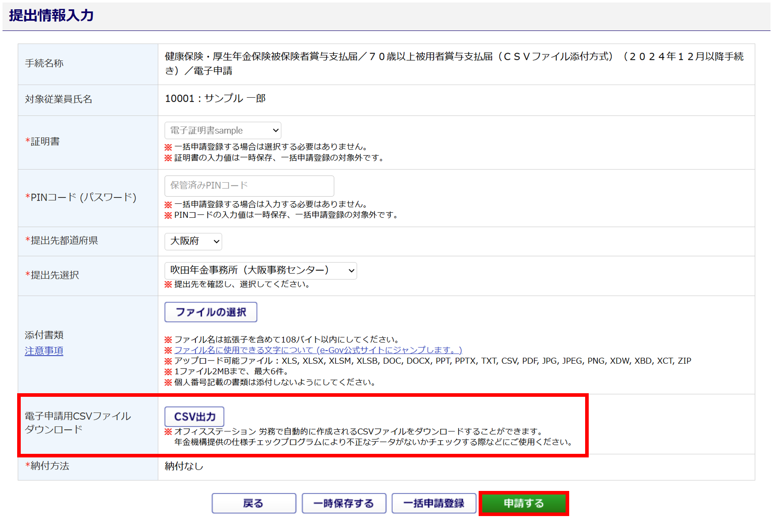Click the 提出情報入力 page heading
Image resolution: width=773 pixels, height=532 pixels.
coord(51,16)
